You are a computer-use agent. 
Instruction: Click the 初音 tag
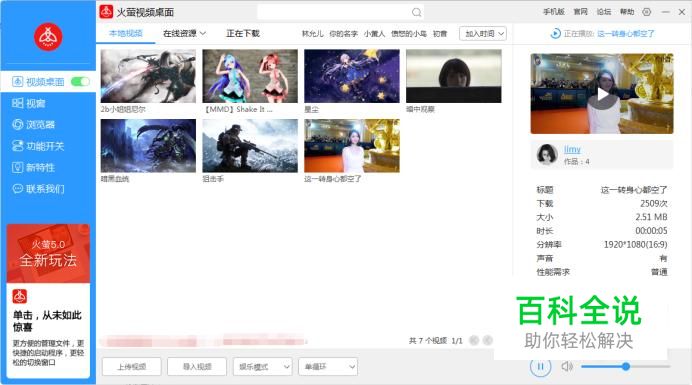(440, 34)
